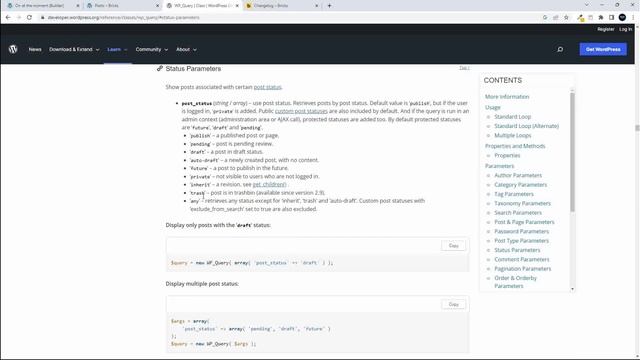Image resolution: width=640 pixels, height=360 pixels.
Task: Click the Top link beside Status Parameters
Action: pos(464,68)
